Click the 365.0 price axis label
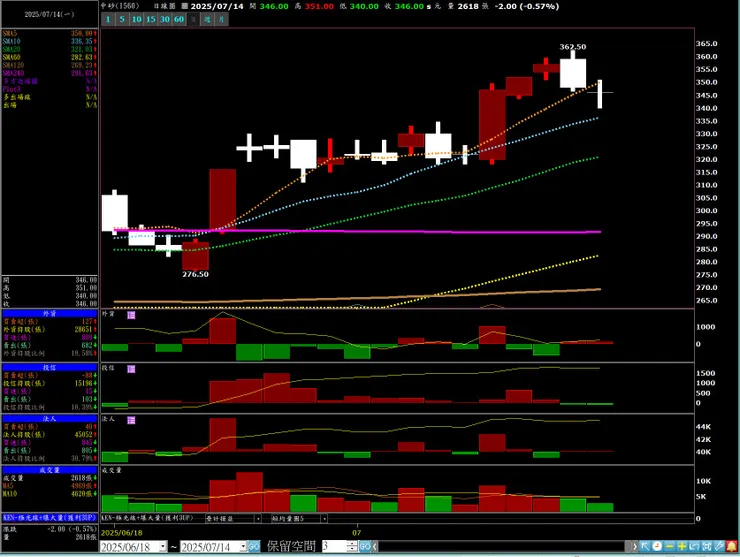The height and width of the screenshot is (557, 740). [706, 44]
